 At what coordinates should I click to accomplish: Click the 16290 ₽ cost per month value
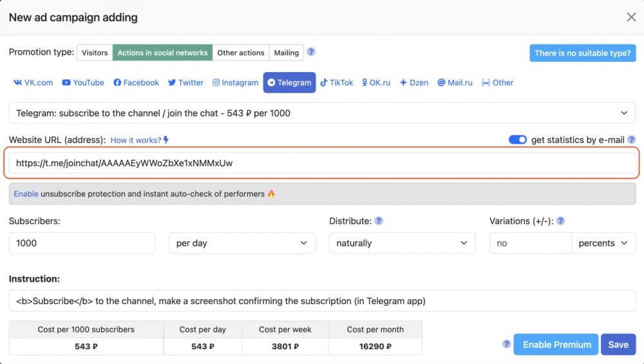375,347
